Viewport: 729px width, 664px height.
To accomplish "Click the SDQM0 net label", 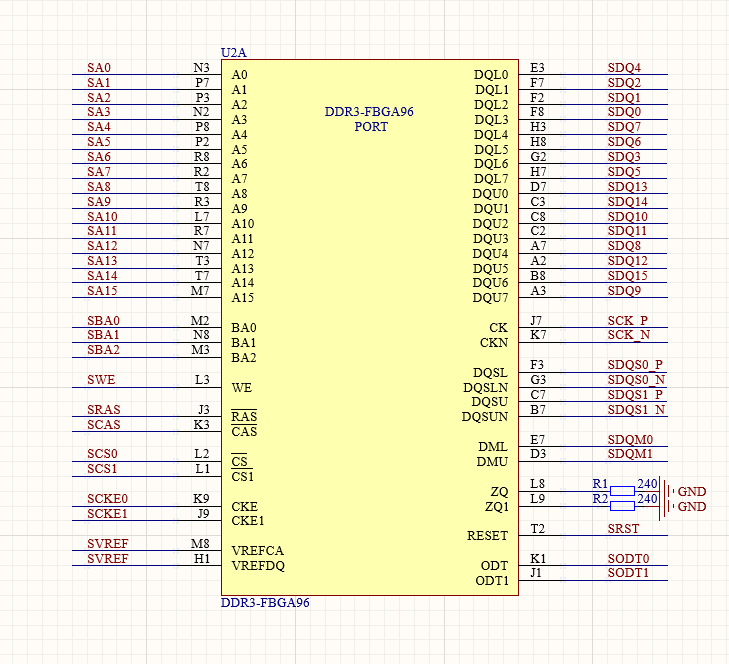I will click(630, 440).
